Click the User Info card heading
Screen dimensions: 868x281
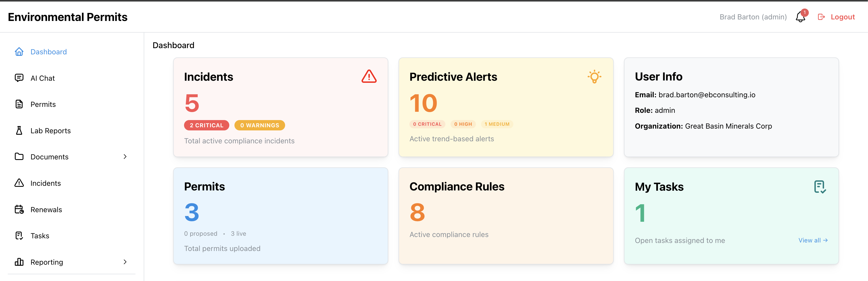pos(658,77)
